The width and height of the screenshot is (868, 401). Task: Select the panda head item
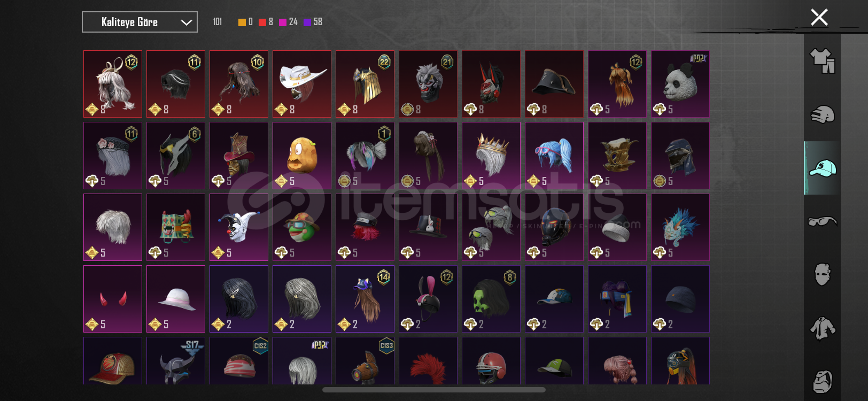tap(680, 84)
